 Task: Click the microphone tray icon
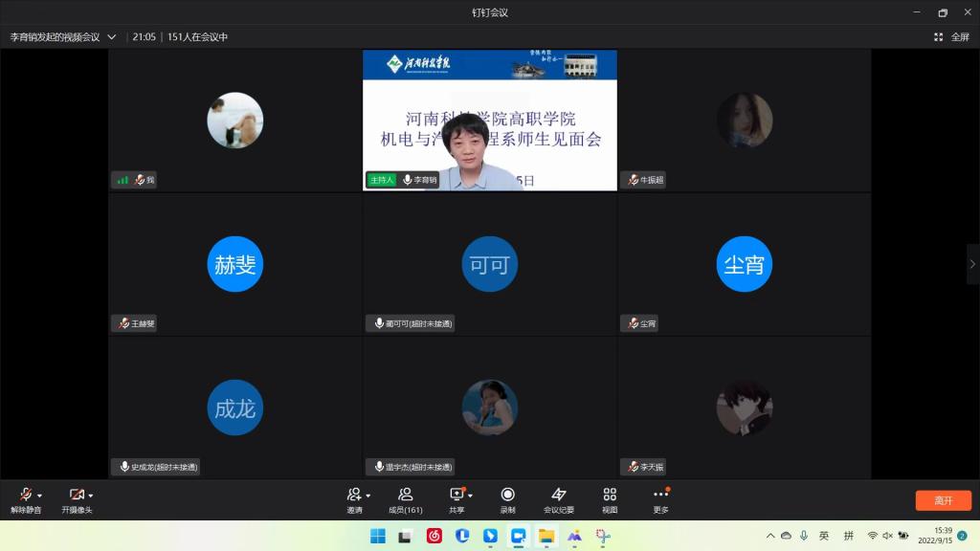coord(804,536)
